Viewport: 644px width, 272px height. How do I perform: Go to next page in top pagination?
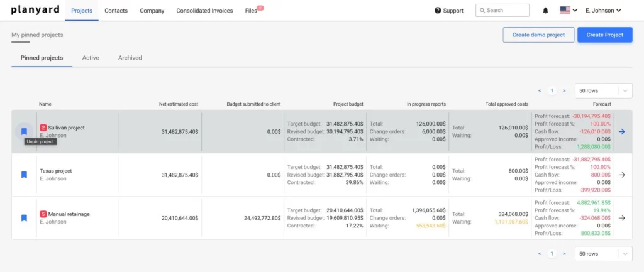tap(564, 90)
